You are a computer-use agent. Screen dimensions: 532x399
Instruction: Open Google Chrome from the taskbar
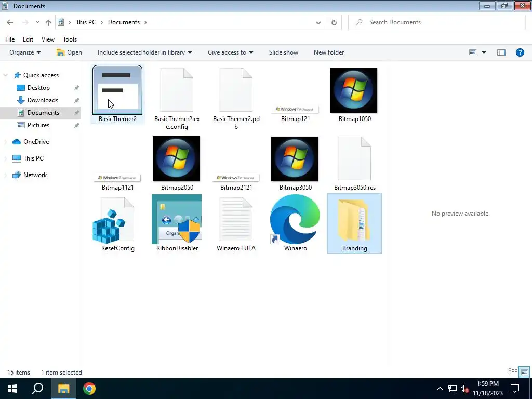click(89, 389)
